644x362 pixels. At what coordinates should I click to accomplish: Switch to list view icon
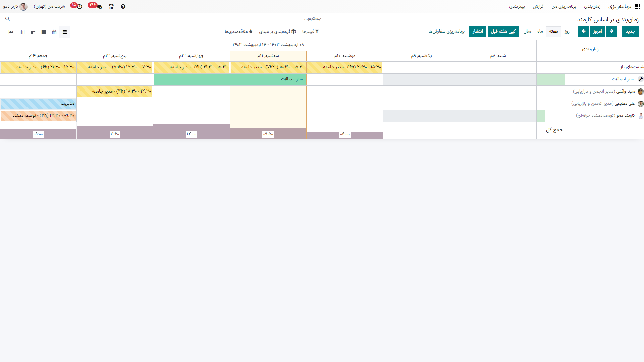pos(44,32)
